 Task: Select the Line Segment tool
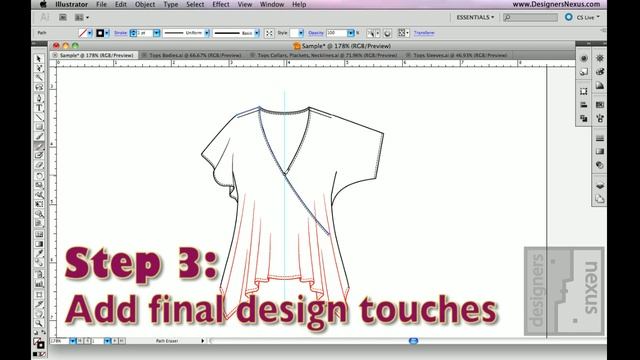[39, 117]
